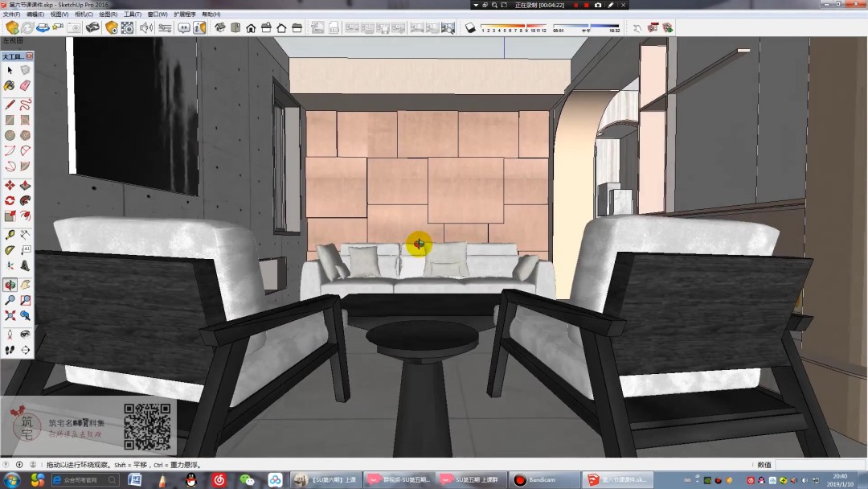Open the 窗口(W) menu

coord(158,14)
